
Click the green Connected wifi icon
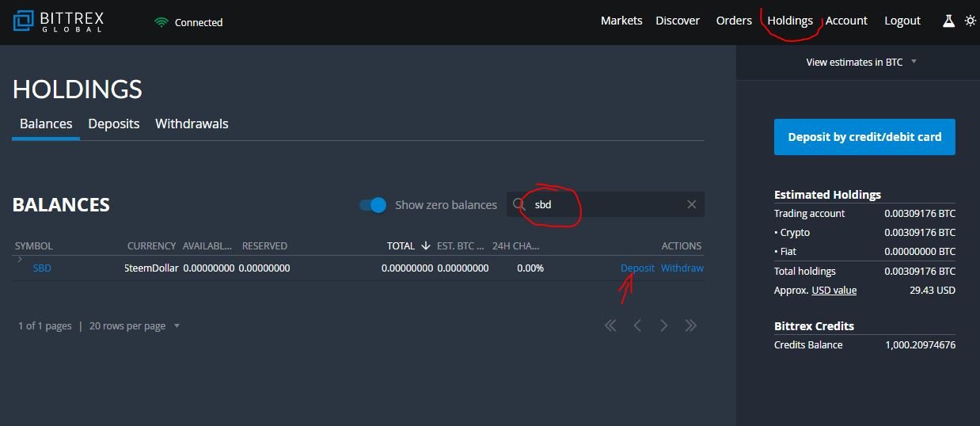pyautogui.click(x=161, y=22)
